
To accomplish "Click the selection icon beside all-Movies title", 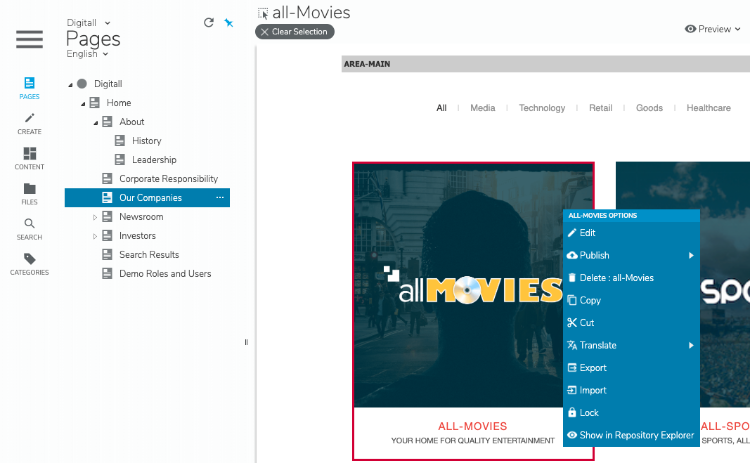I will pyautogui.click(x=263, y=13).
